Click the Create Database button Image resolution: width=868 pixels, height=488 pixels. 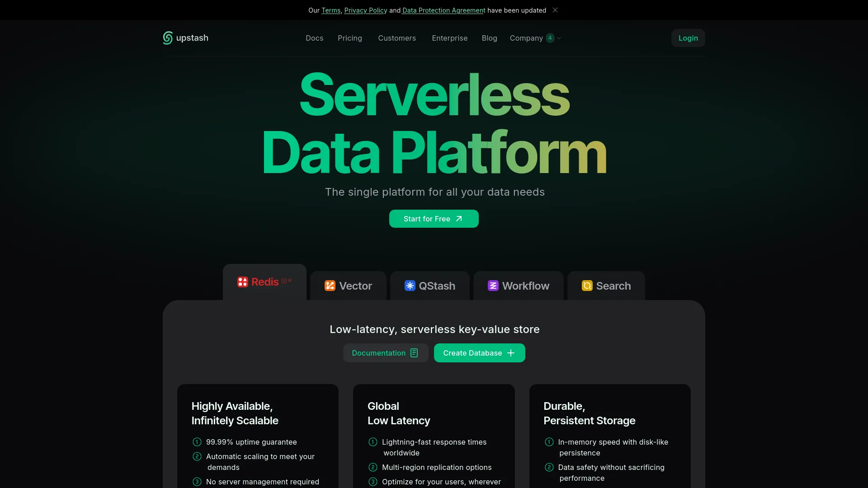pos(480,353)
